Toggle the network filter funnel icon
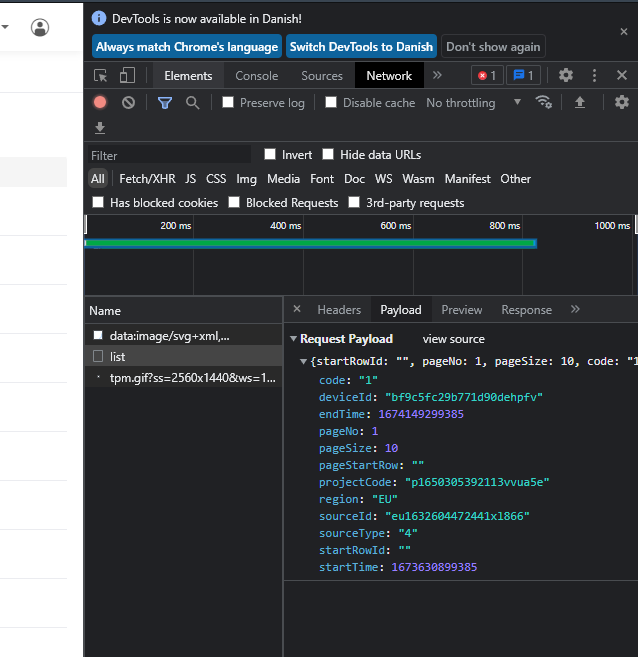The width and height of the screenshot is (638, 657). coord(165,102)
